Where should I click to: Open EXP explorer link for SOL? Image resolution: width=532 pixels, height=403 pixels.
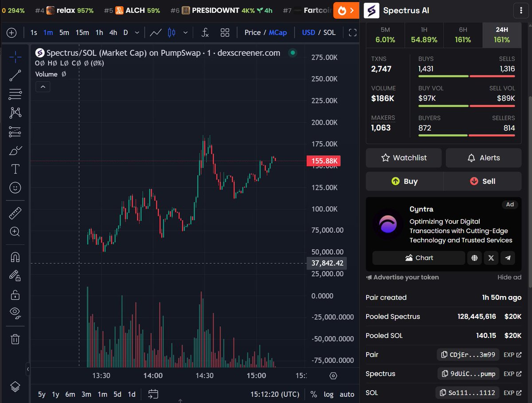coord(512,393)
